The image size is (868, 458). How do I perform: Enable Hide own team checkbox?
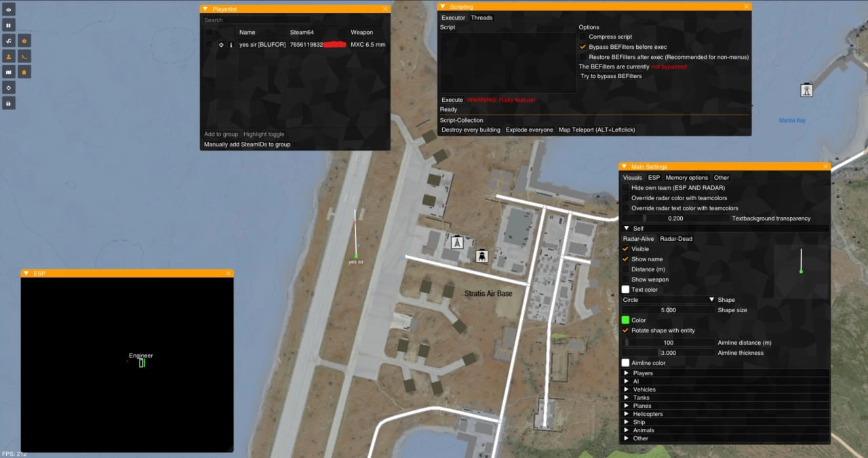626,188
